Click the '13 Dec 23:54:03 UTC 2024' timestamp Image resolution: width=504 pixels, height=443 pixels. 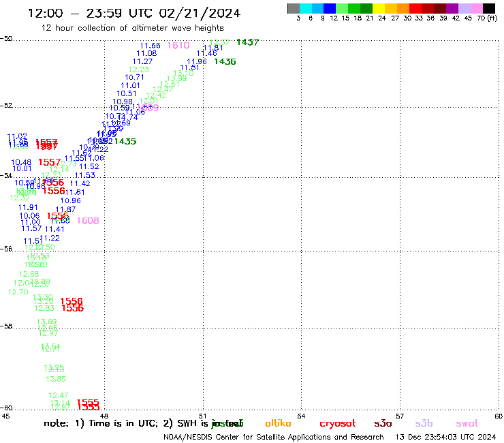445,437
